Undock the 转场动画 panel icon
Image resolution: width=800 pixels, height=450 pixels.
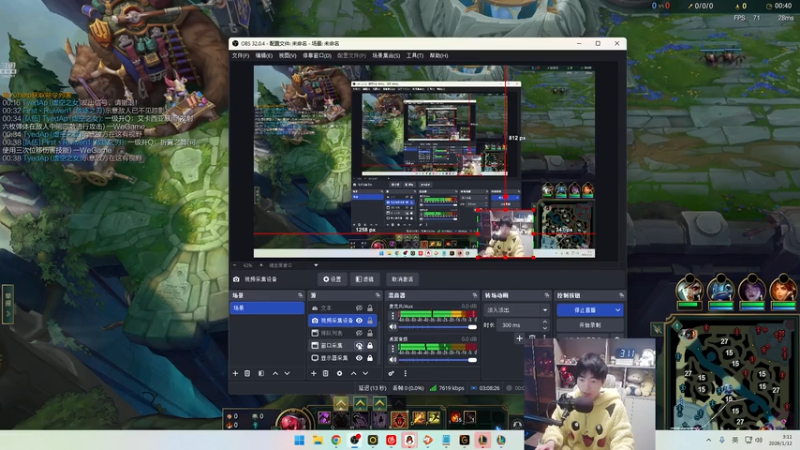click(546, 295)
